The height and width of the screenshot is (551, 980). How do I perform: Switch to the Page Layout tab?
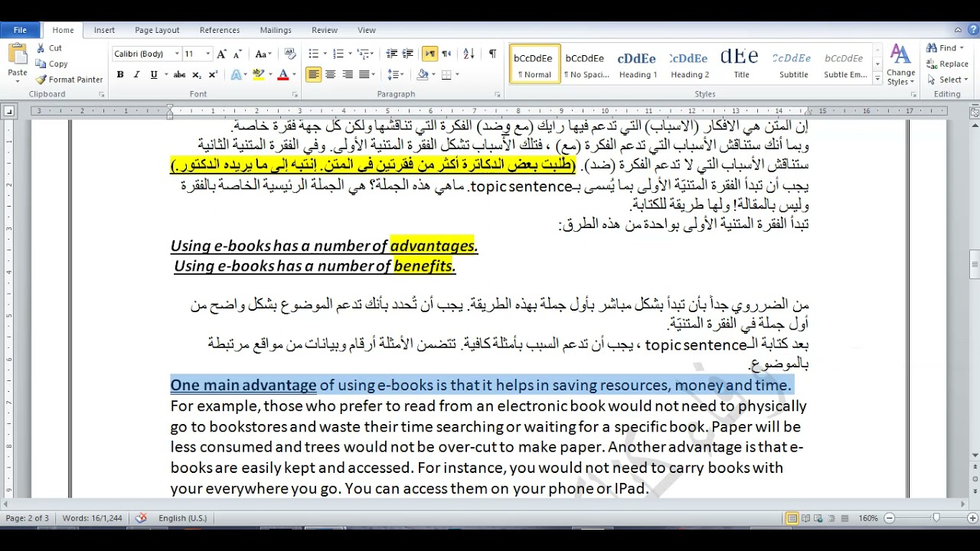tap(157, 30)
